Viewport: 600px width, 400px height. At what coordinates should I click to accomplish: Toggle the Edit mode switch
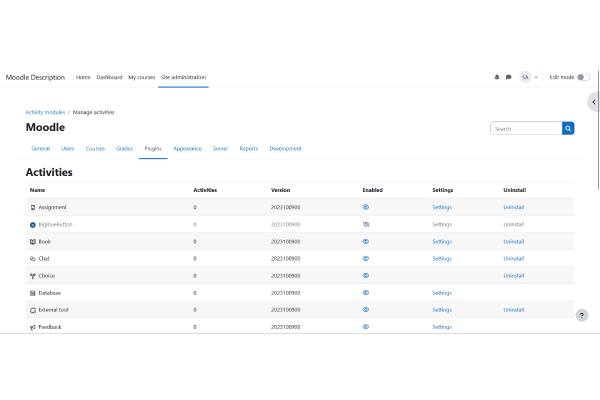pyautogui.click(x=583, y=77)
